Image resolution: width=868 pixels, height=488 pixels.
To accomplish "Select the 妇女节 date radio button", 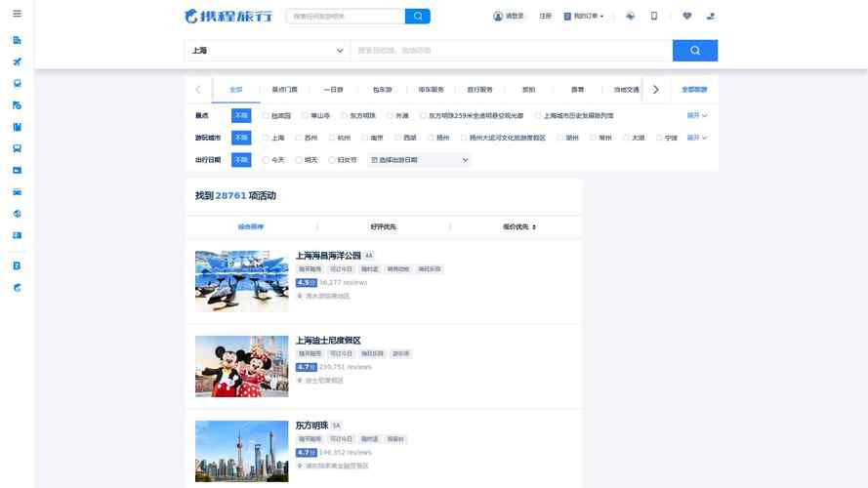I will (332, 160).
